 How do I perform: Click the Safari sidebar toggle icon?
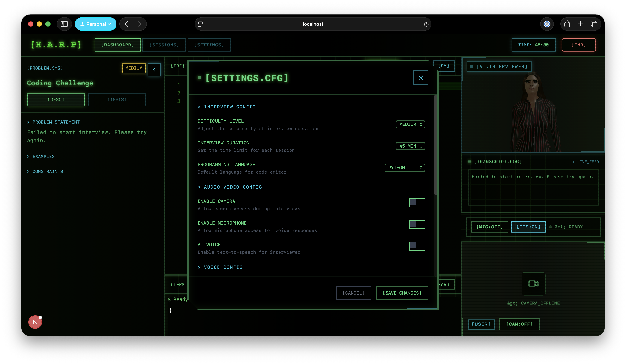click(x=64, y=24)
